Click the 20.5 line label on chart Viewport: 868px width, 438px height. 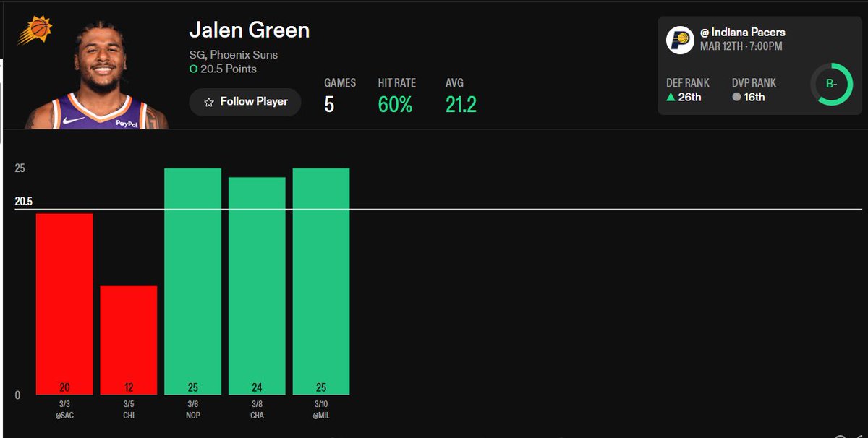(24, 202)
